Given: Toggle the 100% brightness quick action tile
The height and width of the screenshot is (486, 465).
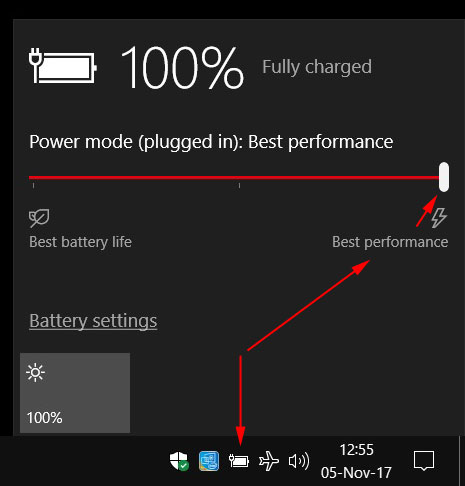Looking at the screenshot, I should [75, 393].
